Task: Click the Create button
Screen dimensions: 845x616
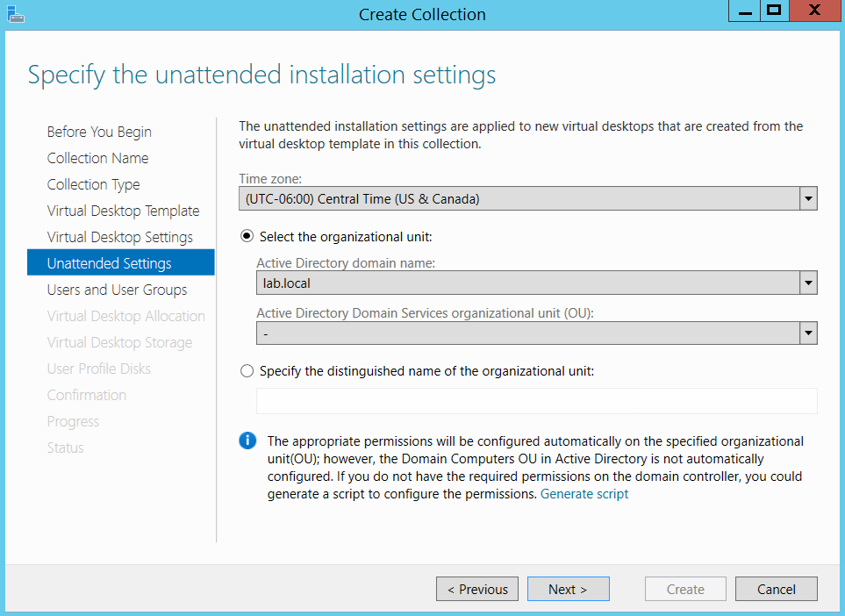Action: pos(684,589)
